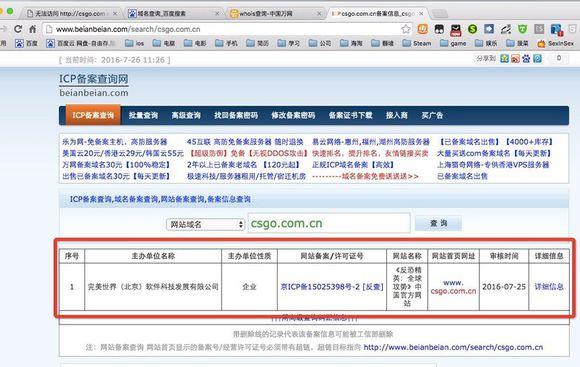Screen dimensions: 580x367
Task: Open 买广告 in the navigation bar
Action: 432,115
